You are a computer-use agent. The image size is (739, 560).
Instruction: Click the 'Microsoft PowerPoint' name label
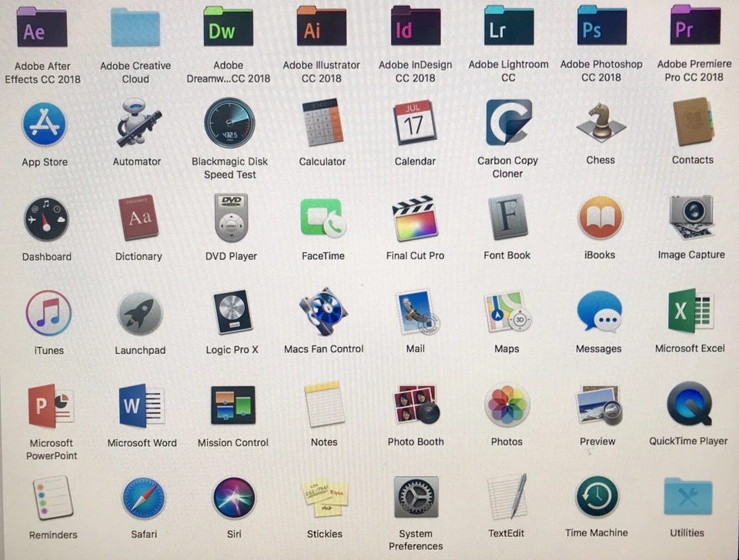pos(52,449)
